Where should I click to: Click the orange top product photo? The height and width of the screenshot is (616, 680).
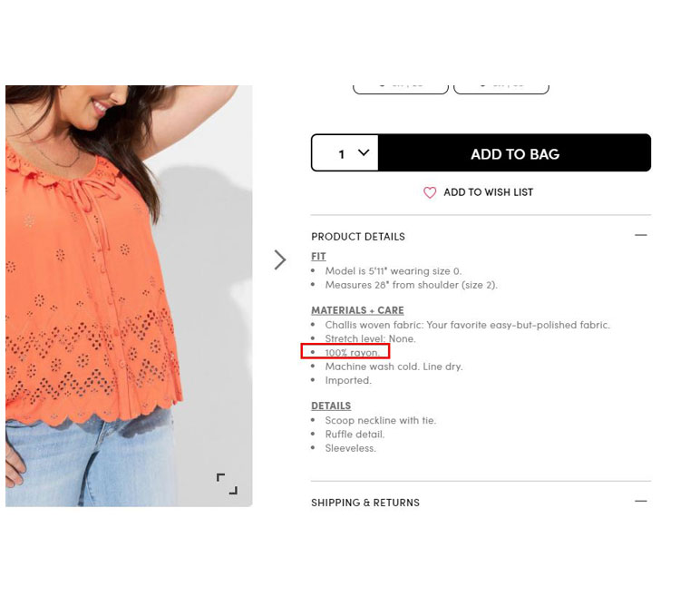tap(129, 296)
